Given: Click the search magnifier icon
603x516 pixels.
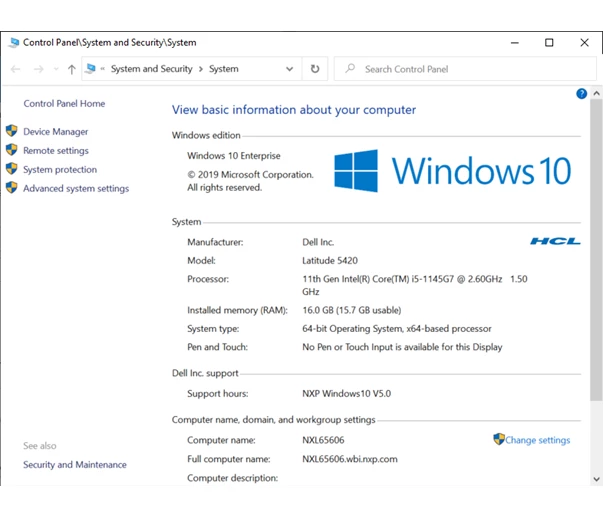Looking at the screenshot, I should (x=350, y=68).
